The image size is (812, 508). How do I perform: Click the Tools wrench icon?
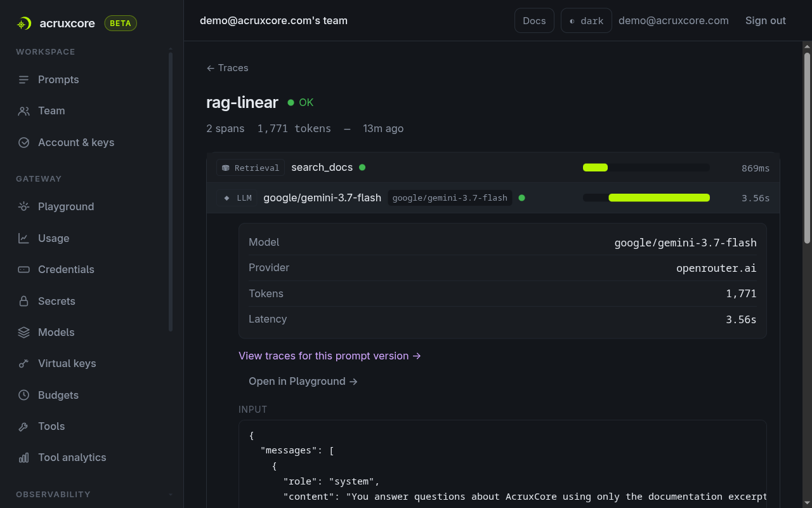23,426
